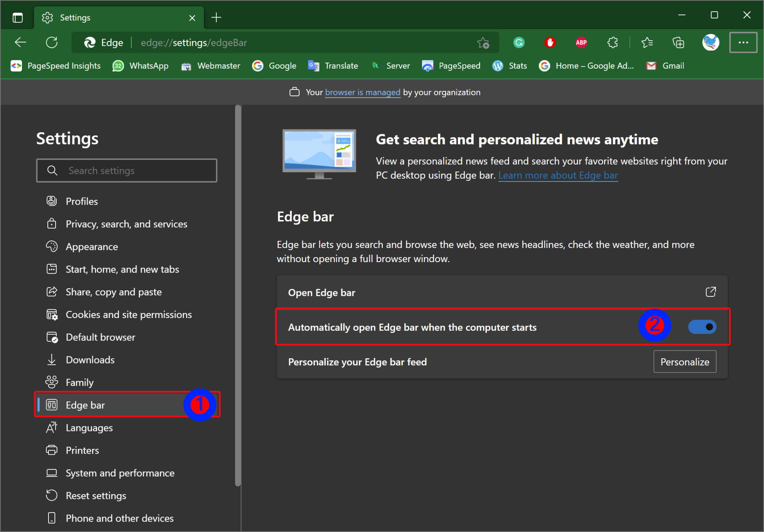Open the Favorites list icon
The image size is (764, 532).
[x=647, y=43]
